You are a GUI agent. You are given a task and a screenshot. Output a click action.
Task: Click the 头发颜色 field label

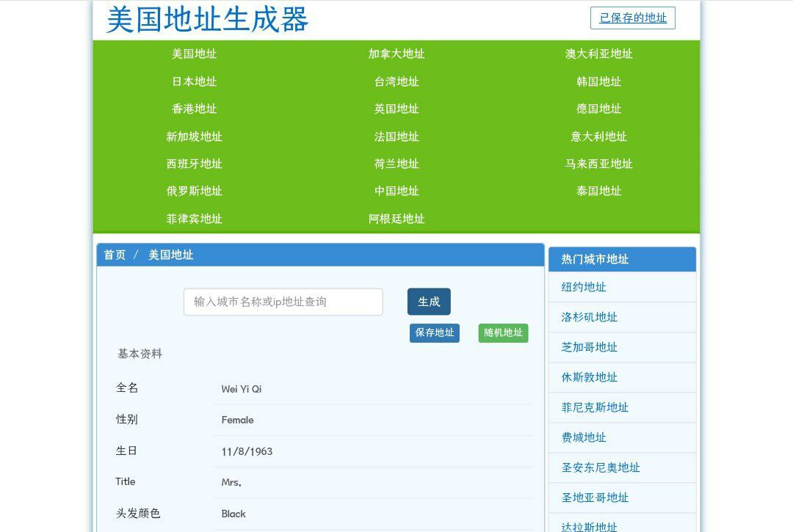(x=137, y=514)
